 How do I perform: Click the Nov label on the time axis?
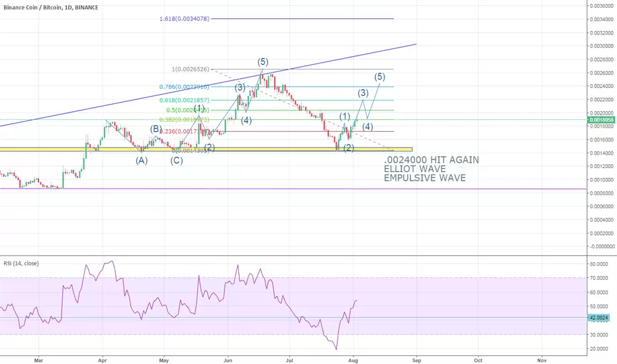[542, 360]
